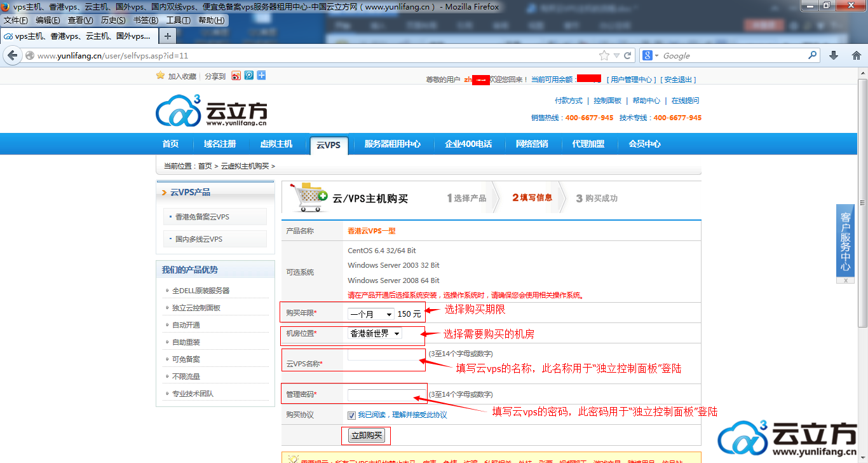Image resolution: width=868 pixels, height=463 pixels.
Task: Open the 历史(S) menu
Action: [113, 20]
